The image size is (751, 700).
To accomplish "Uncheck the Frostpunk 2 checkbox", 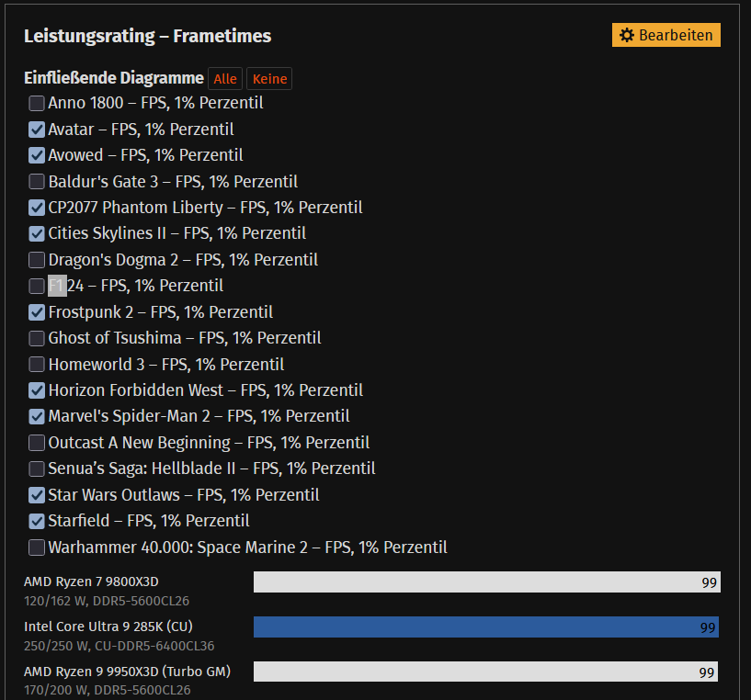I will [x=37, y=312].
